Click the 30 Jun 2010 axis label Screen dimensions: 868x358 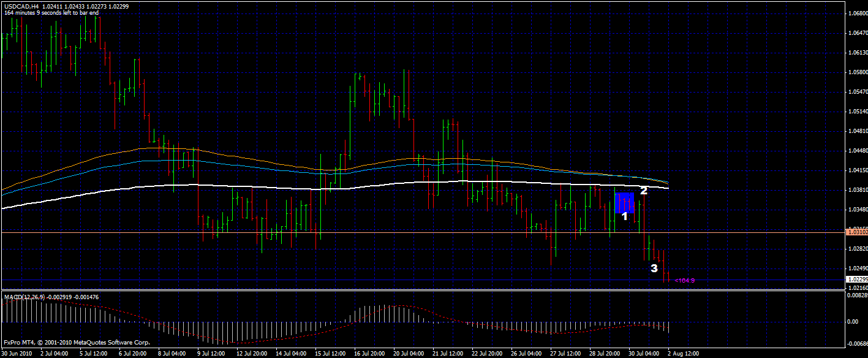pos(17,354)
